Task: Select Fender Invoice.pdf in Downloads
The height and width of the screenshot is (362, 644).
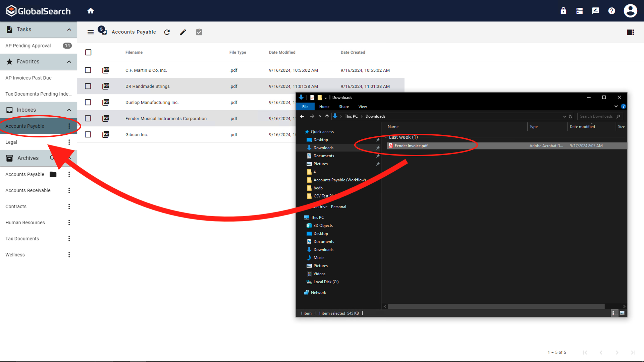Action: 411,145
